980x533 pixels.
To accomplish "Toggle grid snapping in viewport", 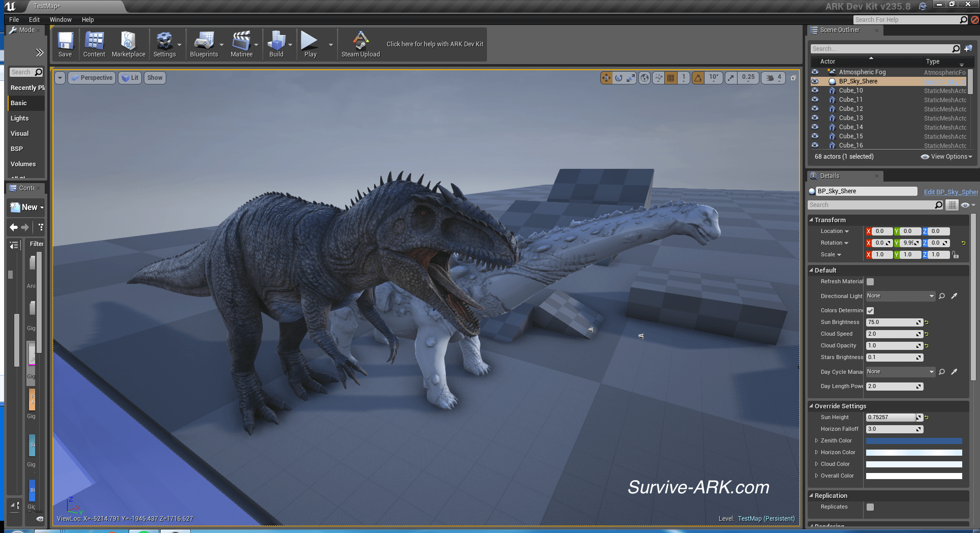I will (671, 78).
